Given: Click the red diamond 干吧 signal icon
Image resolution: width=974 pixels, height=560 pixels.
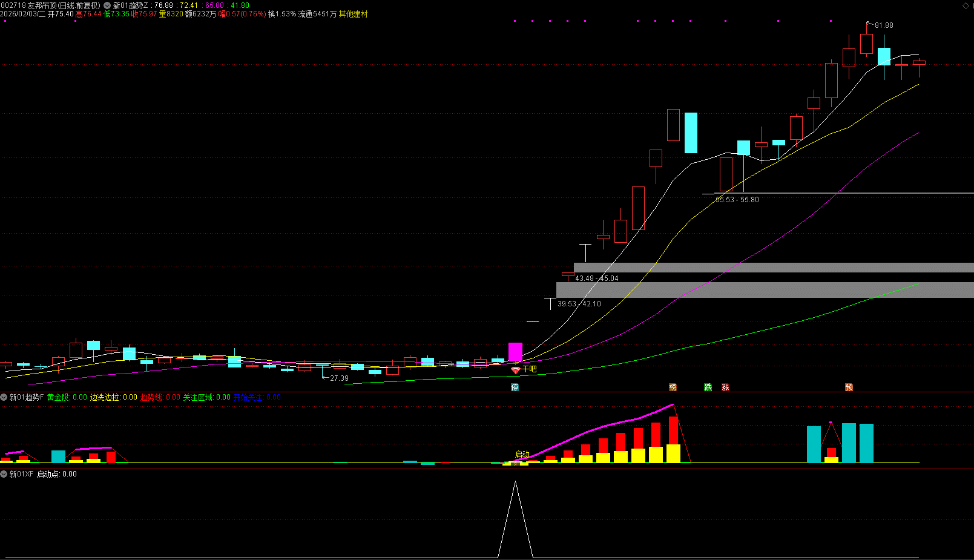Looking at the screenshot, I should pyautogui.click(x=515, y=370).
